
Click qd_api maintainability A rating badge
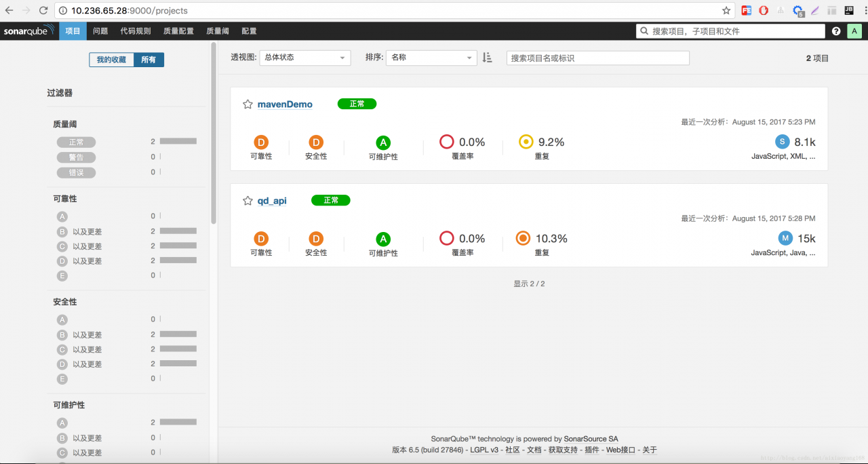point(383,239)
